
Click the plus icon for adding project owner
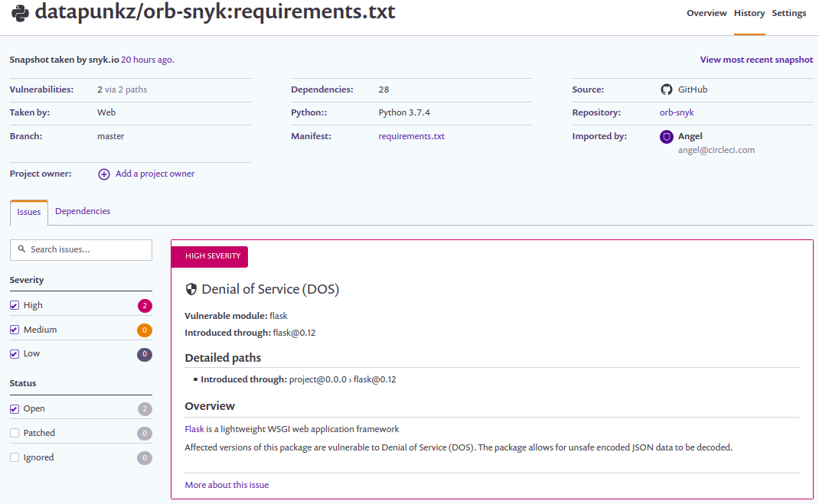point(104,174)
